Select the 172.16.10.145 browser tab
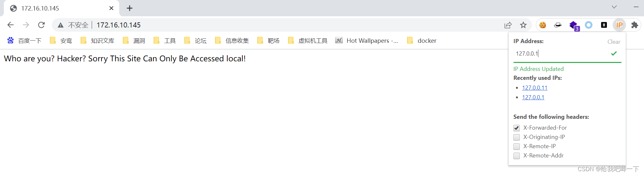This screenshot has height=175, width=644. [61, 8]
